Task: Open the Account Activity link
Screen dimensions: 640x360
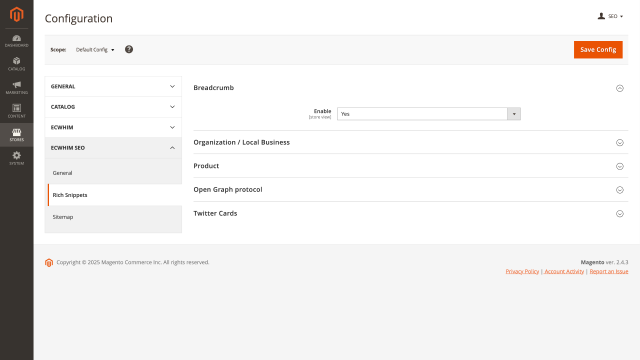Action: pyautogui.click(x=564, y=271)
